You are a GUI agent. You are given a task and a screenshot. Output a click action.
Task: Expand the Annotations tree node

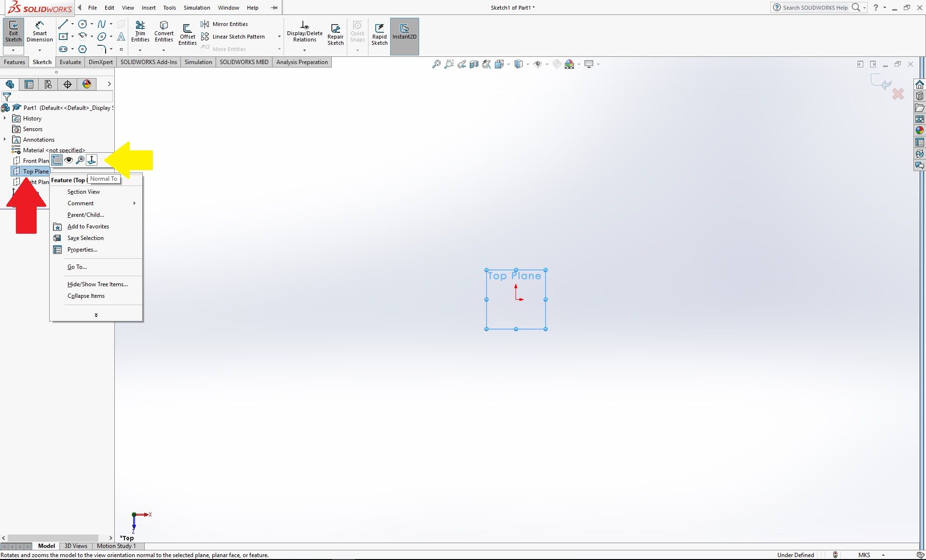coord(5,139)
